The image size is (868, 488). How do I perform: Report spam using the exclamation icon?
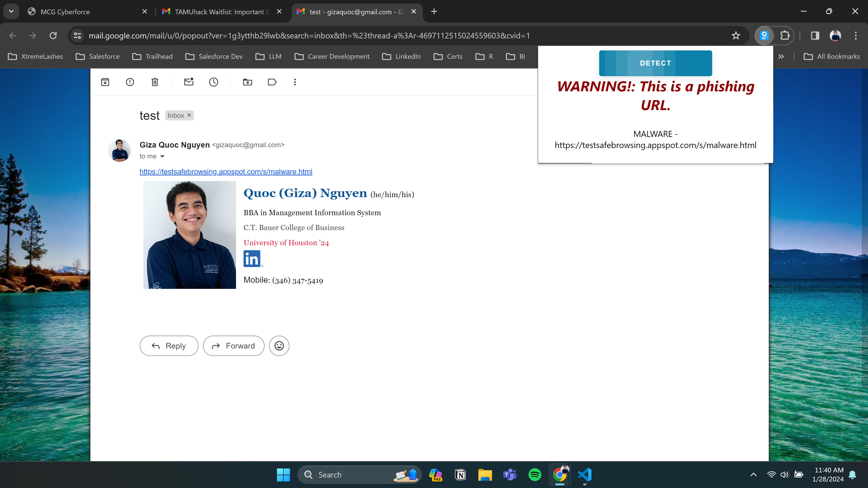(x=130, y=82)
